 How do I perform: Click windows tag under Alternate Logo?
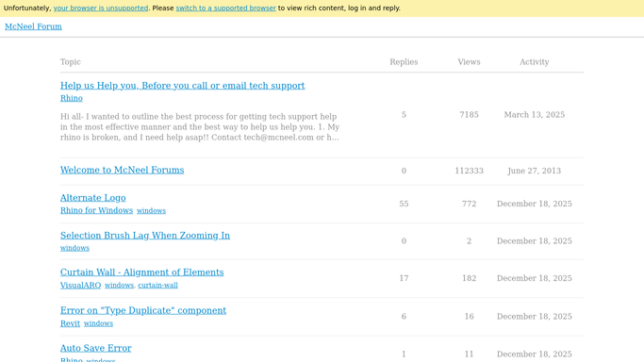click(151, 210)
